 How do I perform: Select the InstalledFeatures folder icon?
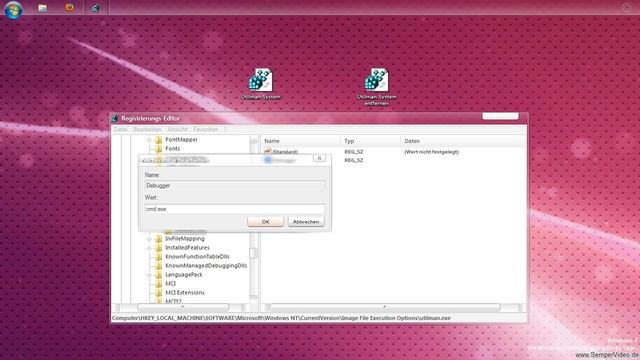(x=159, y=247)
